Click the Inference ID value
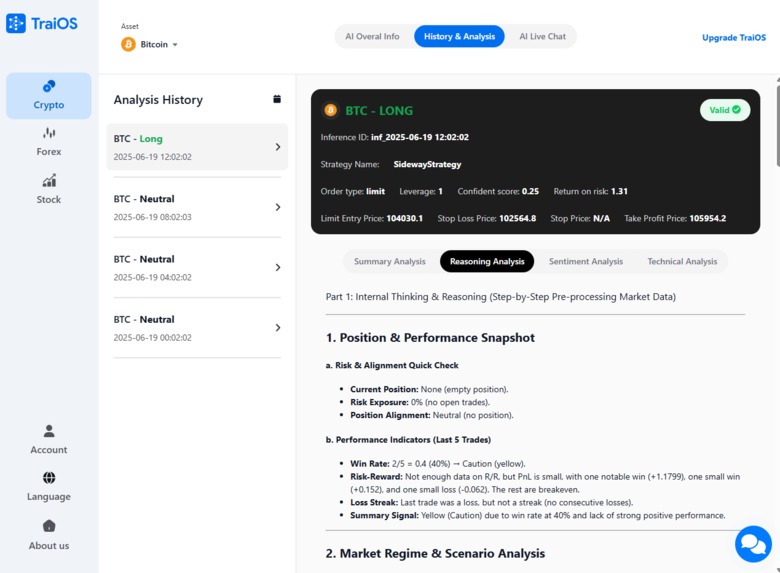780x573 pixels. click(420, 137)
